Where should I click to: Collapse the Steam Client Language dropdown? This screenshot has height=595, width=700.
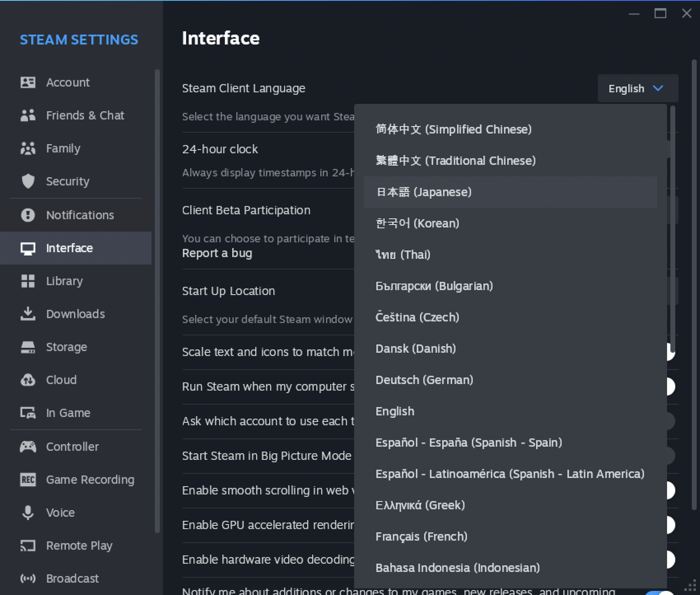[637, 89]
